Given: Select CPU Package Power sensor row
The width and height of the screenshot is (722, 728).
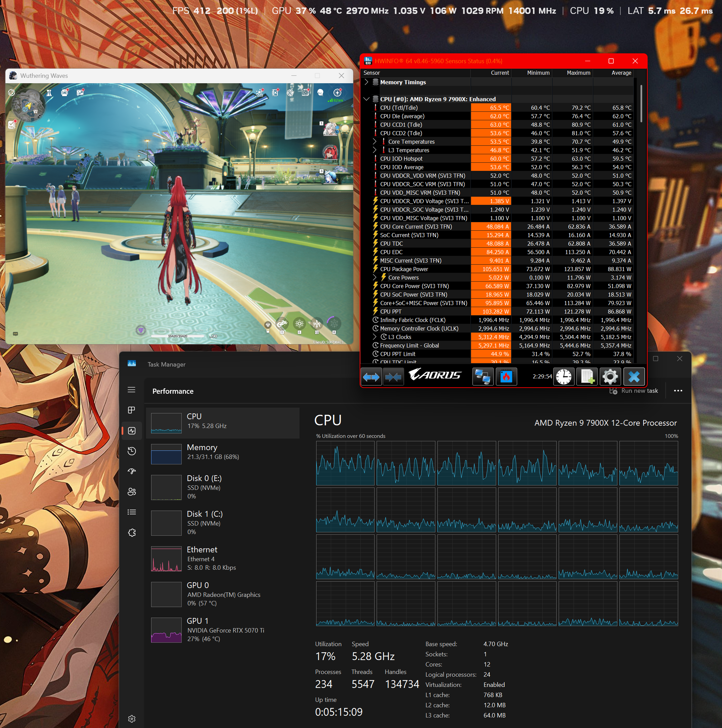Looking at the screenshot, I should 497,269.
